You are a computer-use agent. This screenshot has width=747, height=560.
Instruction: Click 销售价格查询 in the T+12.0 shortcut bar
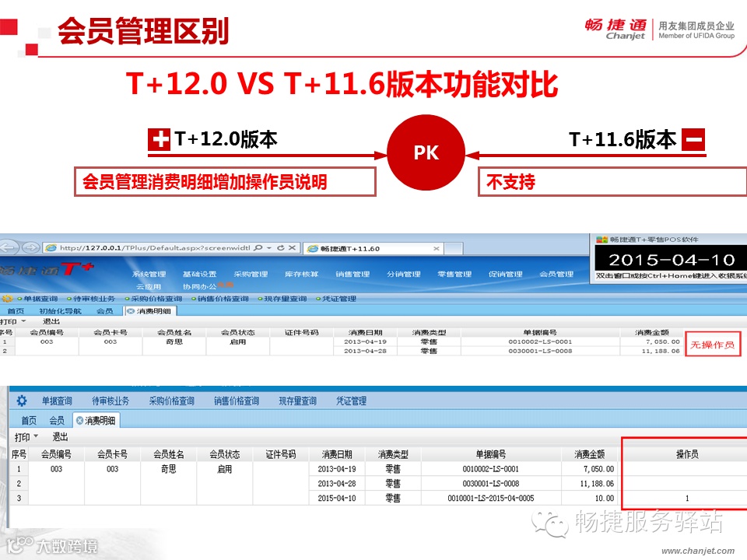tap(237, 401)
